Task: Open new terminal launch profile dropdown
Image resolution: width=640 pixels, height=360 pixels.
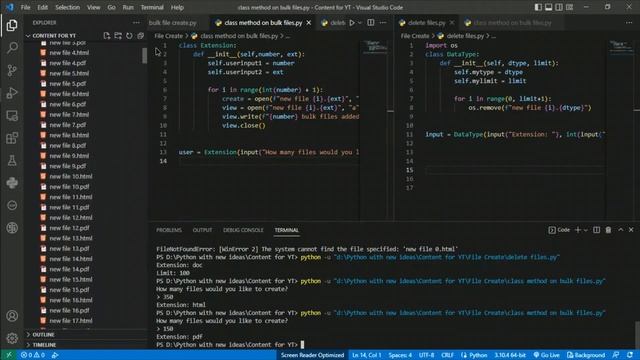Action: [586, 230]
